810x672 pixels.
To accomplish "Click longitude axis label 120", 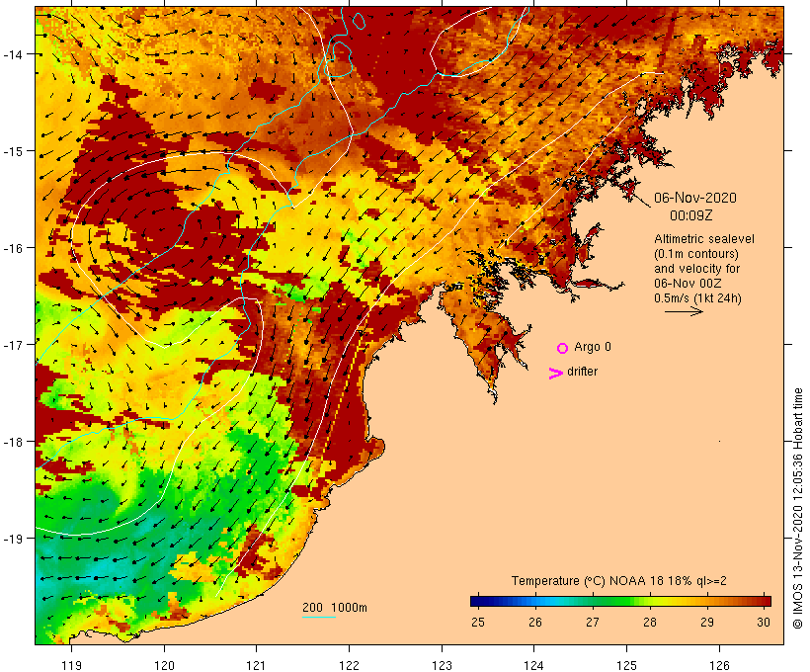I will (164, 665).
